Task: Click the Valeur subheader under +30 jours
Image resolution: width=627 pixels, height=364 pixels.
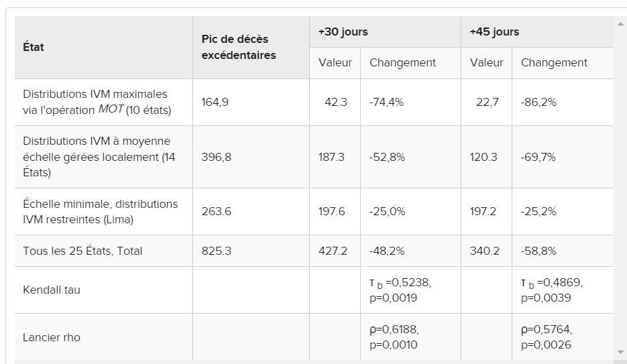Action: click(x=335, y=62)
